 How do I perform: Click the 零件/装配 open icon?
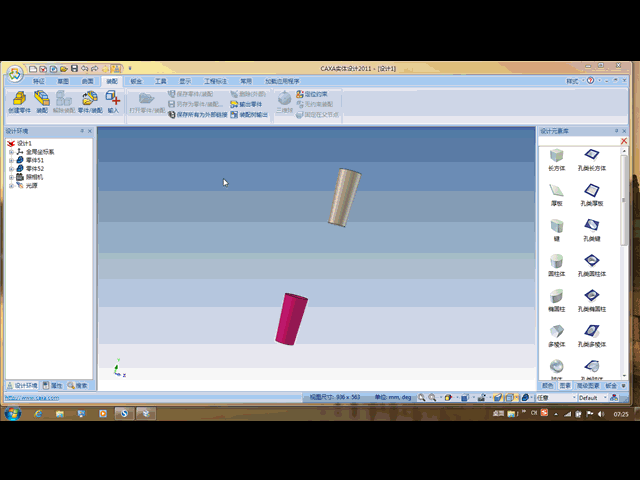[x=90, y=102]
